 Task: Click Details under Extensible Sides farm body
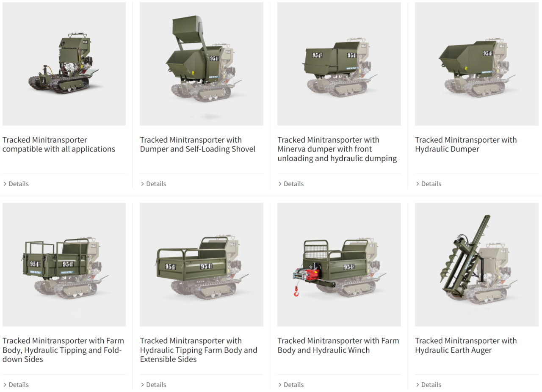tap(153, 384)
